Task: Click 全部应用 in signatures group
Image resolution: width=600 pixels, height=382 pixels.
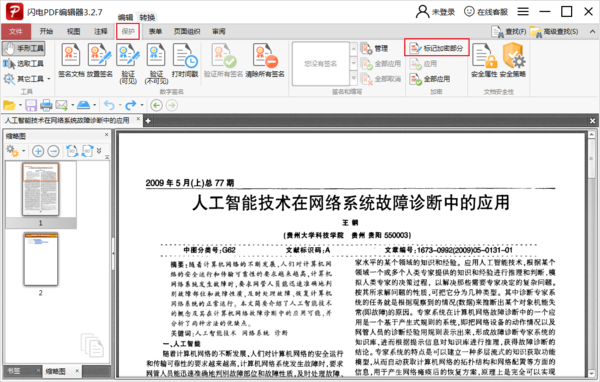Action: pos(381,64)
